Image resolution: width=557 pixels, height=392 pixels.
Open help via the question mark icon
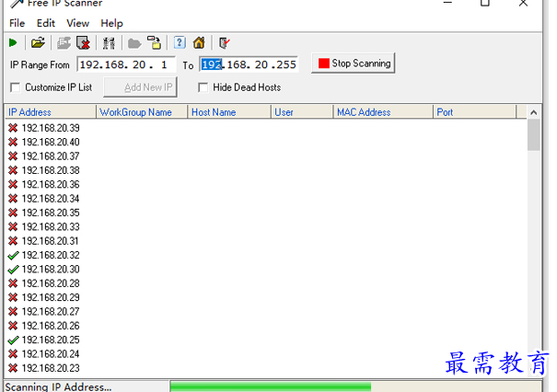click(x=180, y=42)
